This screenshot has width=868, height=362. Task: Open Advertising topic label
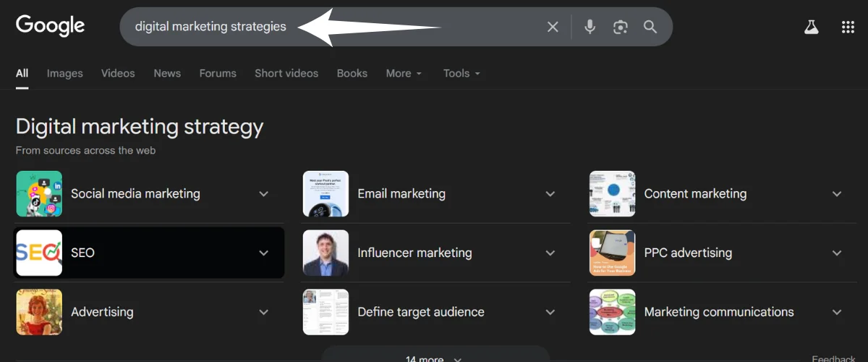point(102,313)
